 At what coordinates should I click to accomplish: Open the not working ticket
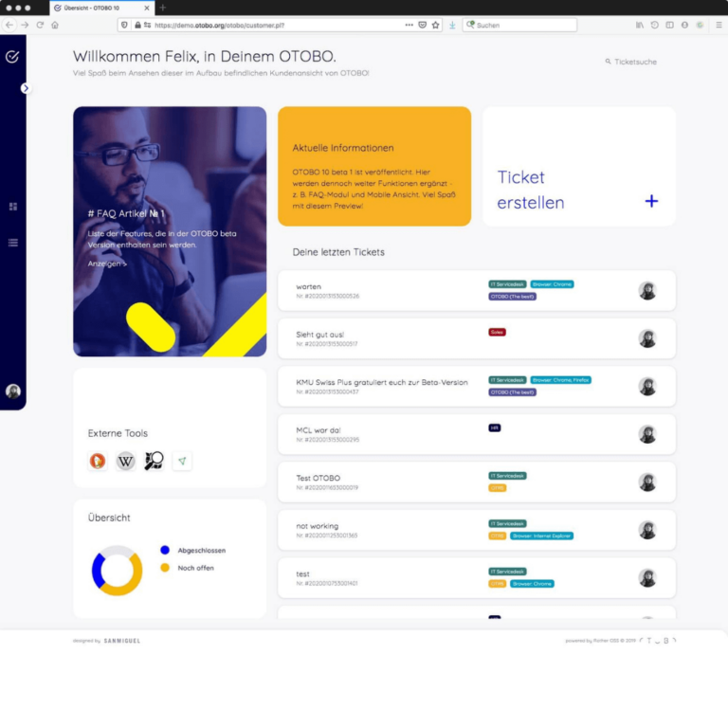477,530
